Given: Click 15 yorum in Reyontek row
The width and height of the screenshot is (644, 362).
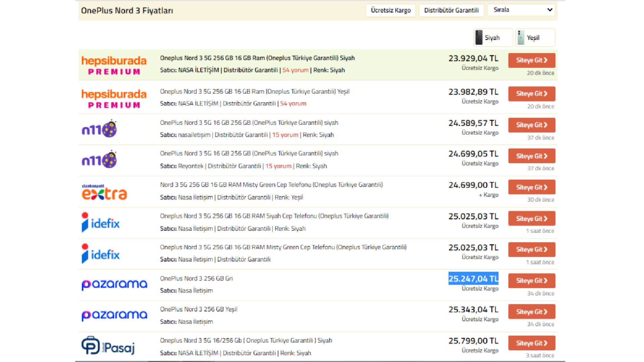Looking at the screenshot, I should [278, 166].
